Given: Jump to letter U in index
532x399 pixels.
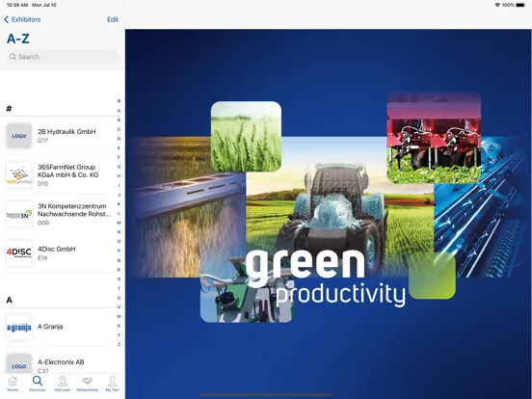Looking at the screenshot, I should click(x=119, y=298).
